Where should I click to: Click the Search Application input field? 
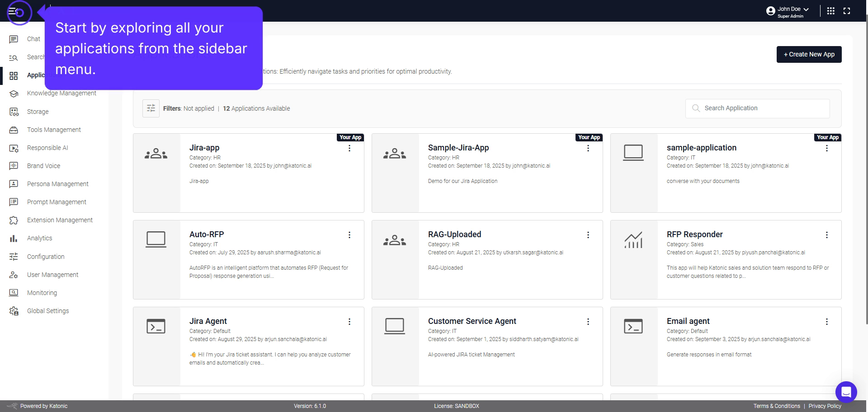[757, 108]
